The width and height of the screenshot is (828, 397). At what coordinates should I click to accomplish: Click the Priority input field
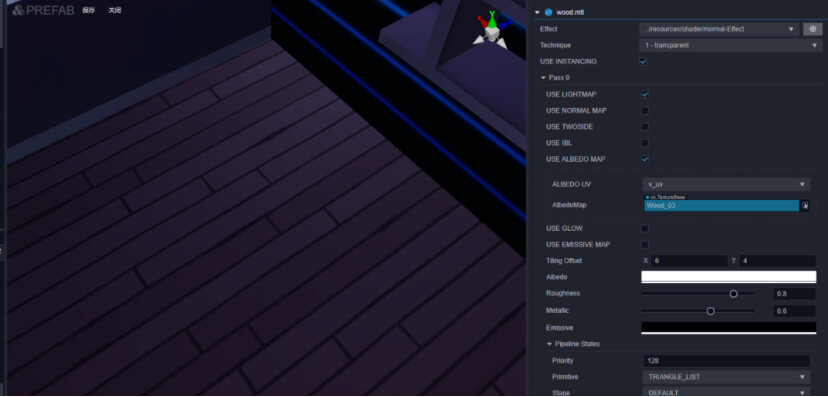[x=726, y=361]
